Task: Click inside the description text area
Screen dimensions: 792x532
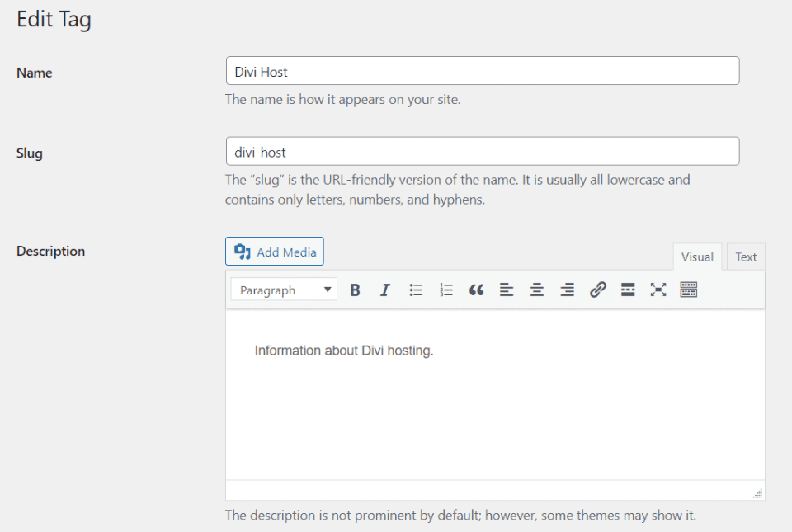Action: [x=495, y=395]
